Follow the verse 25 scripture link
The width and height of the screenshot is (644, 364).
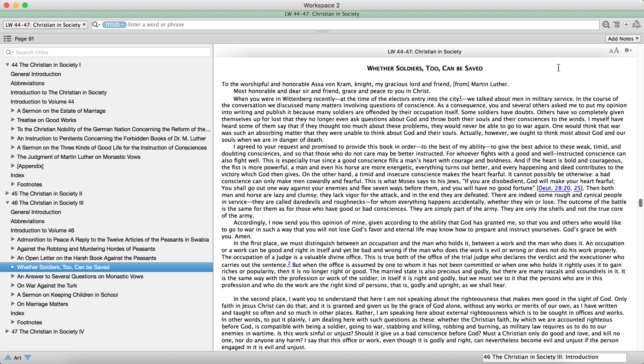(577, 188)
